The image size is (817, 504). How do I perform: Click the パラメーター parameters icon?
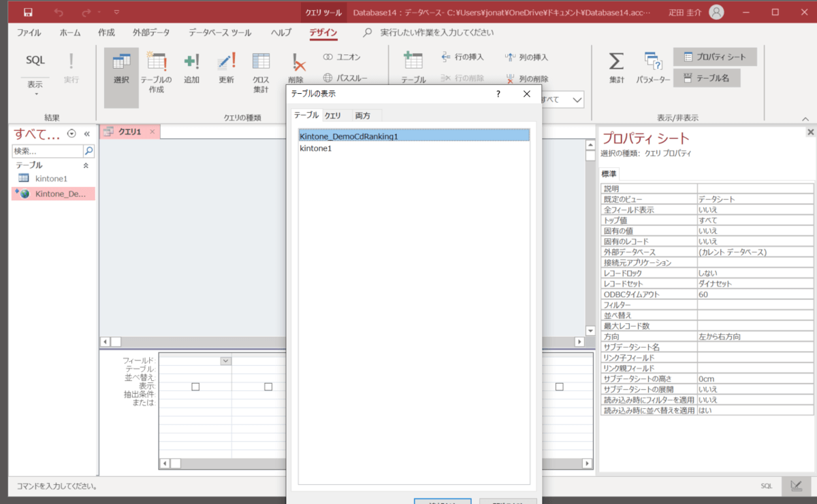pyautogui.click(x=654, y=61)
